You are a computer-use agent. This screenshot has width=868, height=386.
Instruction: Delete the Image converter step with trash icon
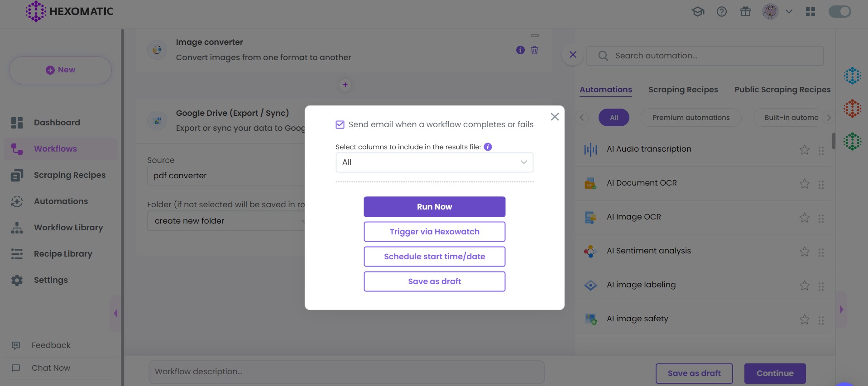click(x=535, y=50)
